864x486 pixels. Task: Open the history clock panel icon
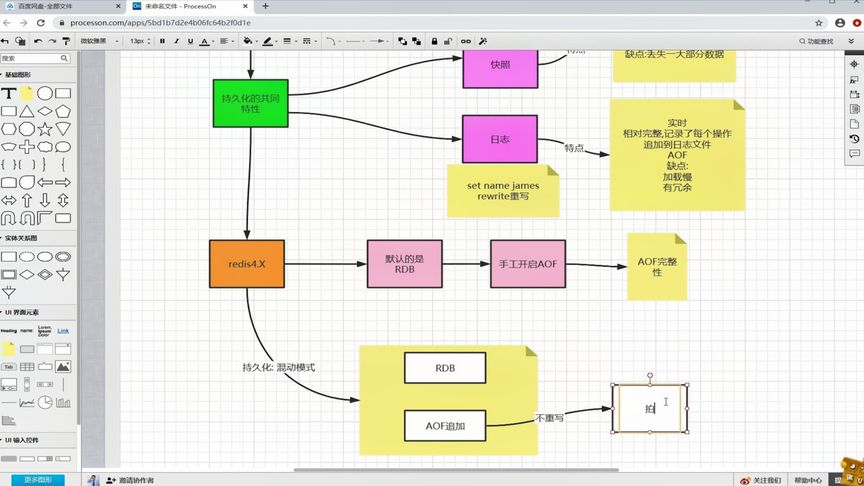tap(854, 139)
